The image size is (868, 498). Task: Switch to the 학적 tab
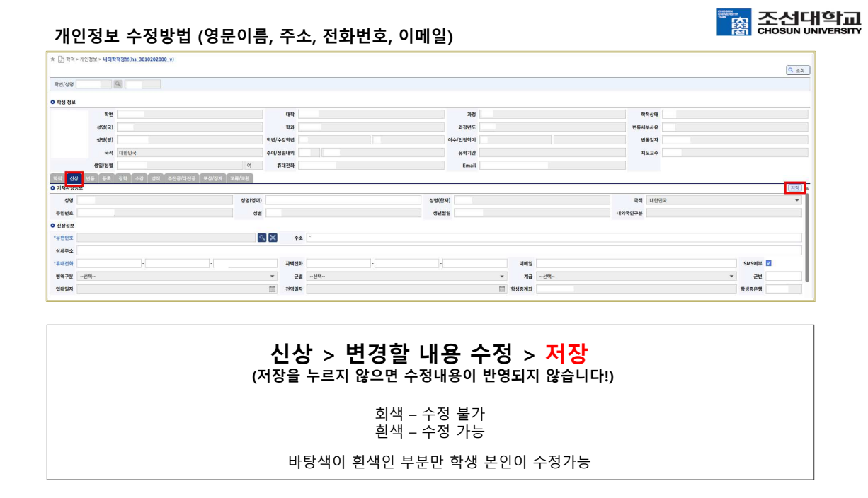(57, 178)
